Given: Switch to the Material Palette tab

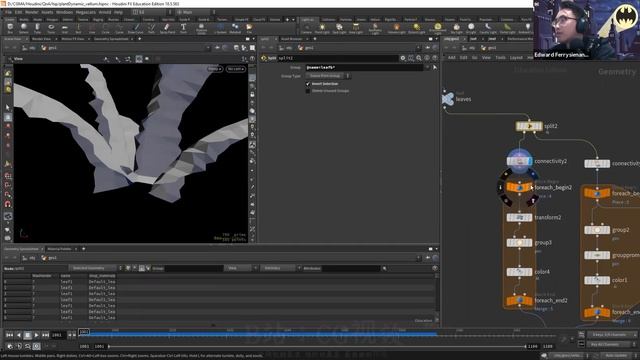Looking at the screenshot, I should 59,249.
